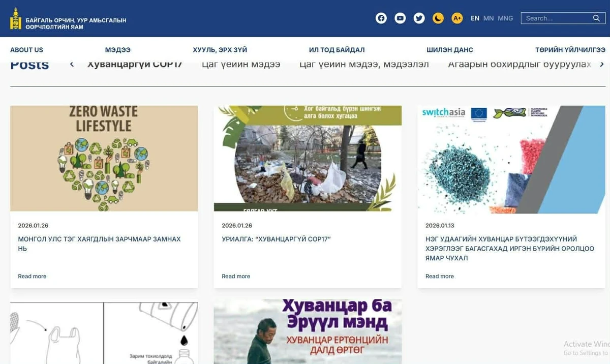
Task: Select the Цаг үеийн мэдээ tab
Action: coord(241,64)
